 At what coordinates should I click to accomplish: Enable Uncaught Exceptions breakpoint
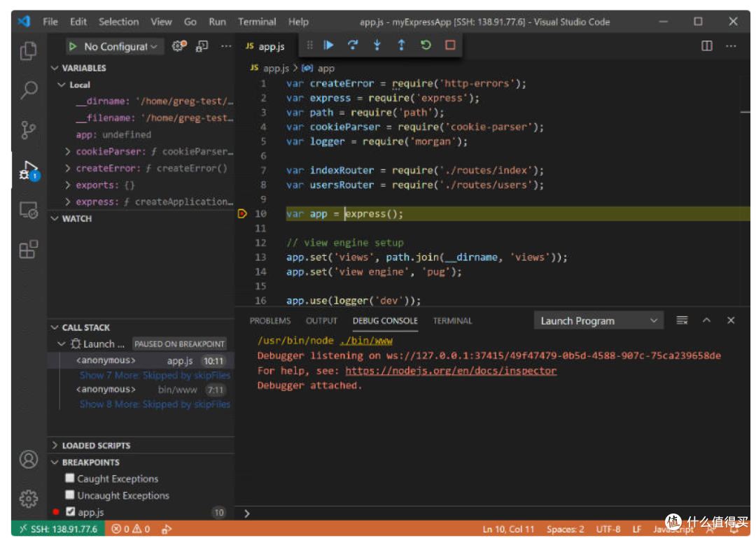(x=70, y=495)
